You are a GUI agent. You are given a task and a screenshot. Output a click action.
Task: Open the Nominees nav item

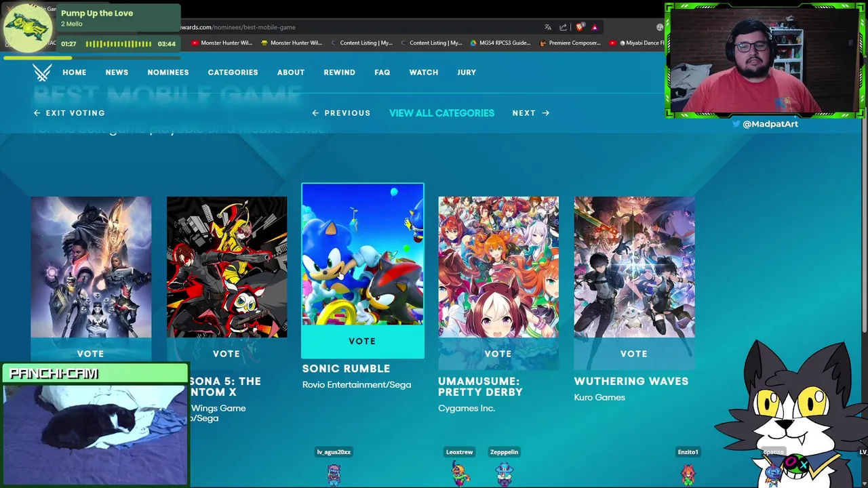168,73
